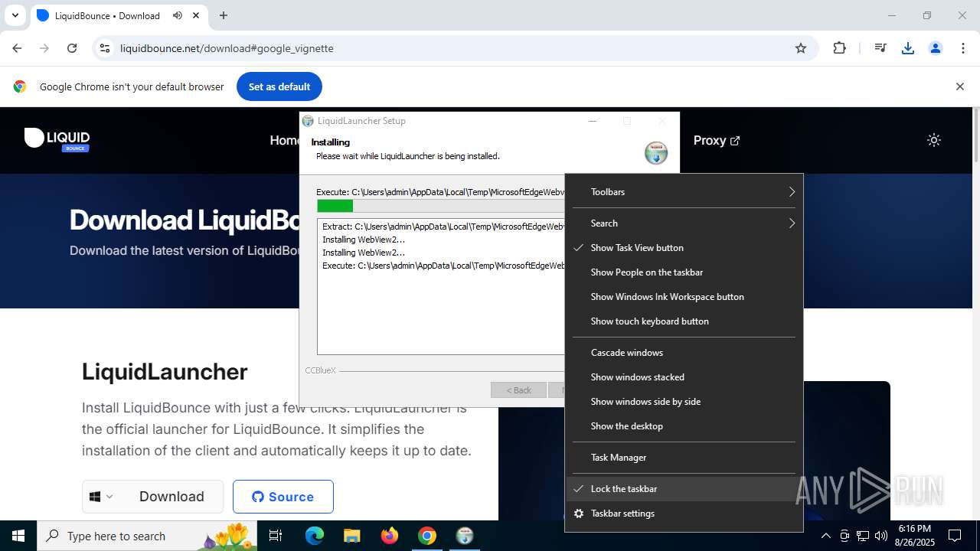Expand the Windows platform dropdown
The image size is (980, 551).
[101, 497]
